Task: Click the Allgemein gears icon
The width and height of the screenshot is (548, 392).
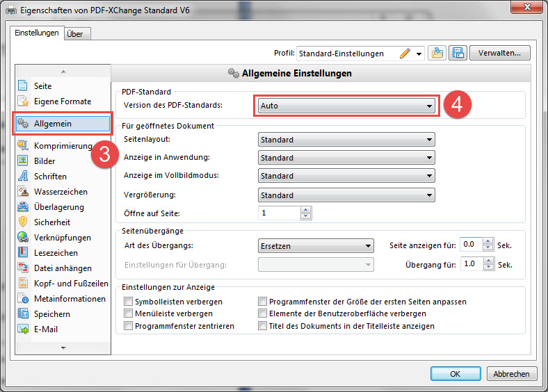Action: pyautogui.click(x=23, y=123)
